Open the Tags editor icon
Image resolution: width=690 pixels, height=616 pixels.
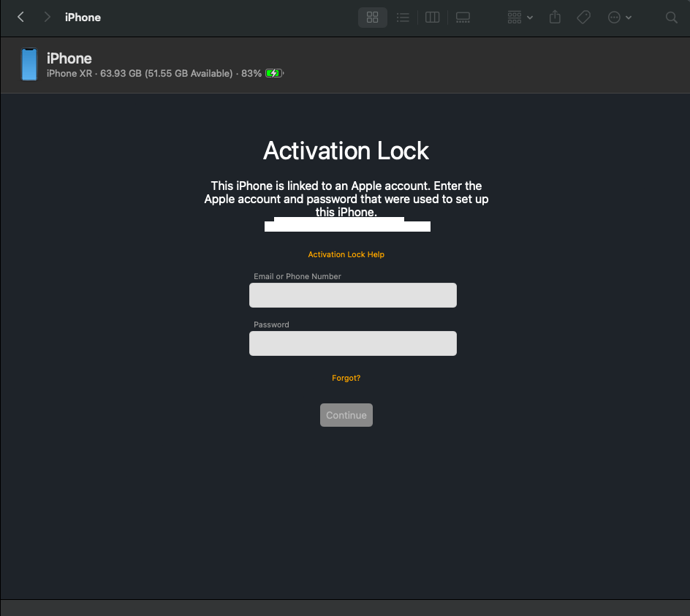coord(583,17)
